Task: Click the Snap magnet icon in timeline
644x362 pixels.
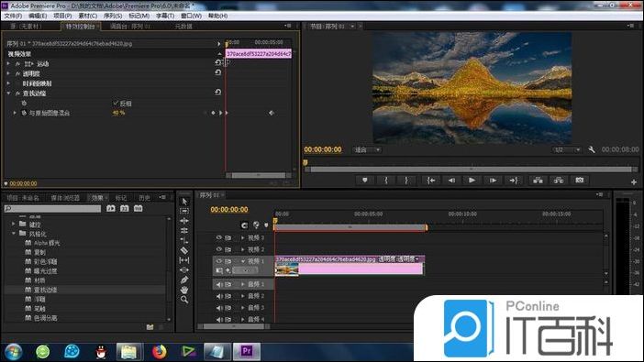Action: [244, 225]
